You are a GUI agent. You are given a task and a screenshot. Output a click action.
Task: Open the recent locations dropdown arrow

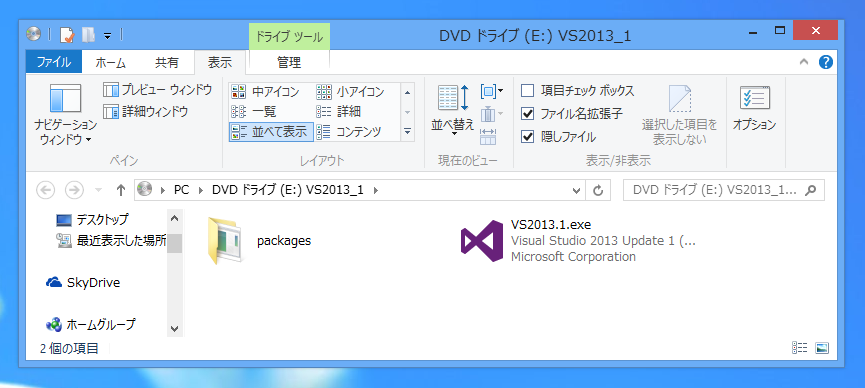[99, 190]
